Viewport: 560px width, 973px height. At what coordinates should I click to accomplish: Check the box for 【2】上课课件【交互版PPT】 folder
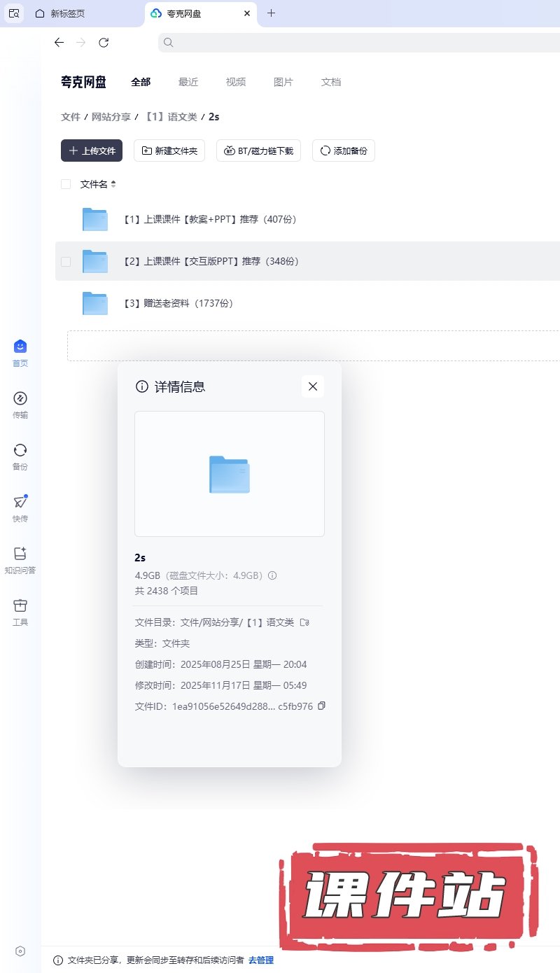[66, 261]
